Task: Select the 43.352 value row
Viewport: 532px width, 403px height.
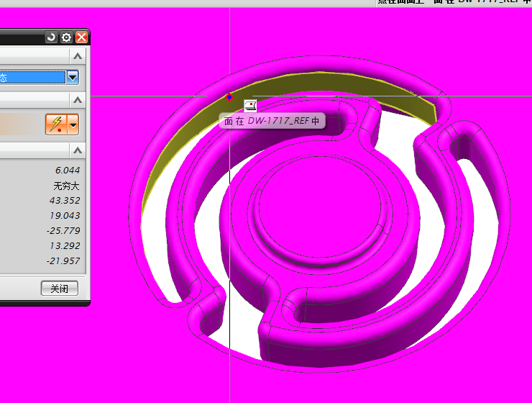Action: click(x=65, y=201)
